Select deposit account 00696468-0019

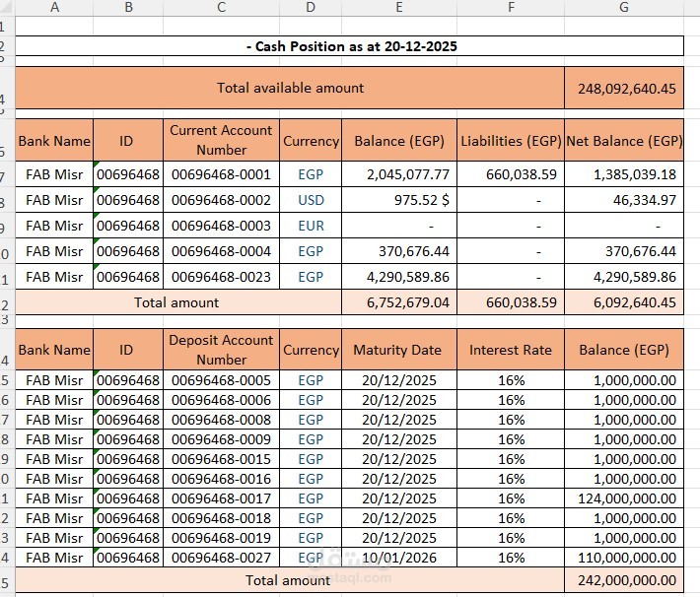click(222, 538)
